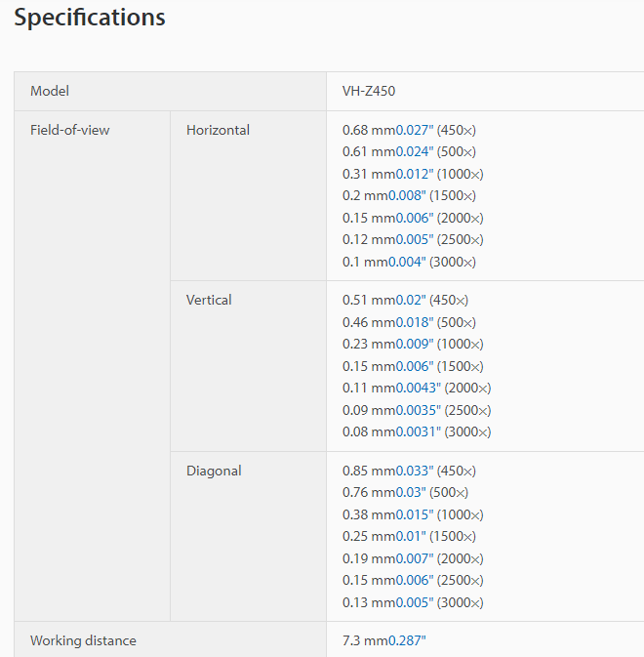Click the Specifications heading
Screen dimensions: 644x657
coord(90,18)
